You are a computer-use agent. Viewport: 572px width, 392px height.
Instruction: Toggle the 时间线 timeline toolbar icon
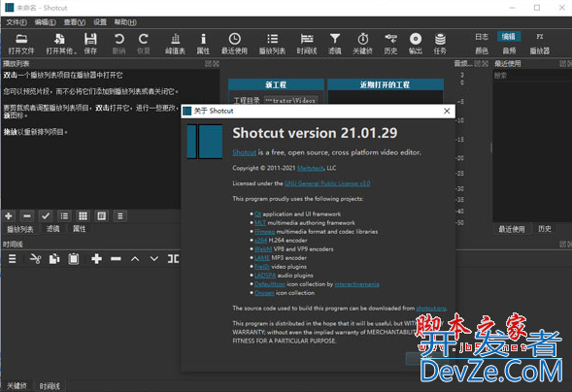click(307, 44)
